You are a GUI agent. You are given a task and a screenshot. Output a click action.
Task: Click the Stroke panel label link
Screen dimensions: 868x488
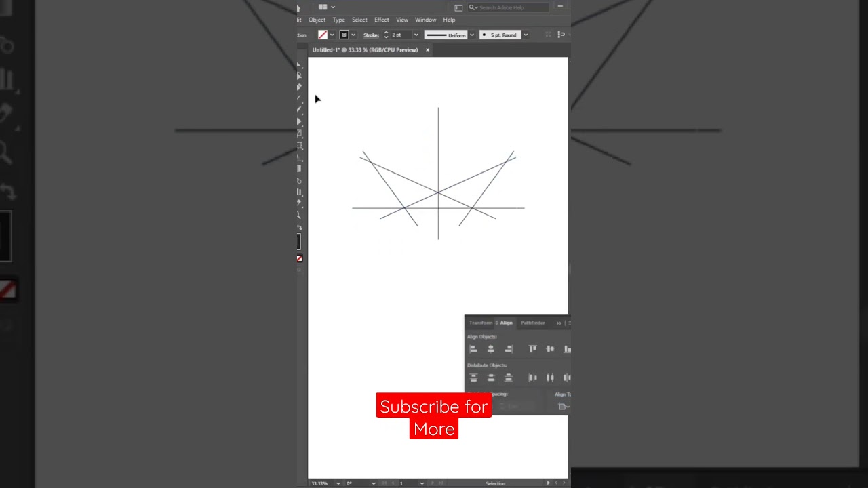[371, 35]
